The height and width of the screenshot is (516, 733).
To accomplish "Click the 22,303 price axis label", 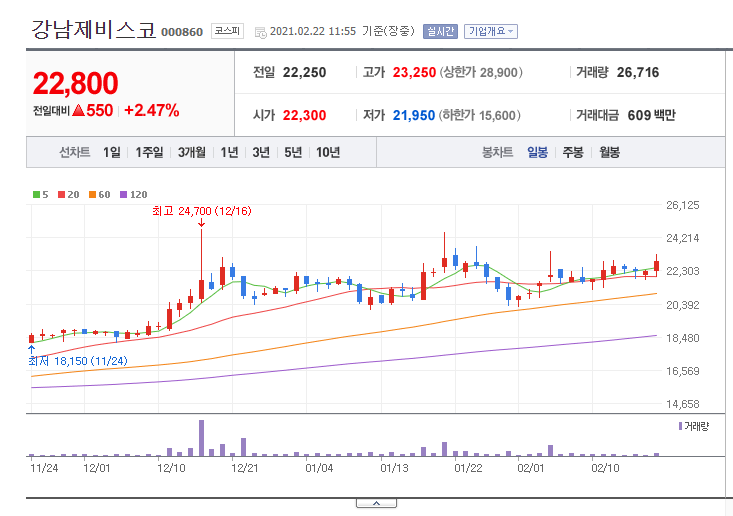I will (683, 271).
